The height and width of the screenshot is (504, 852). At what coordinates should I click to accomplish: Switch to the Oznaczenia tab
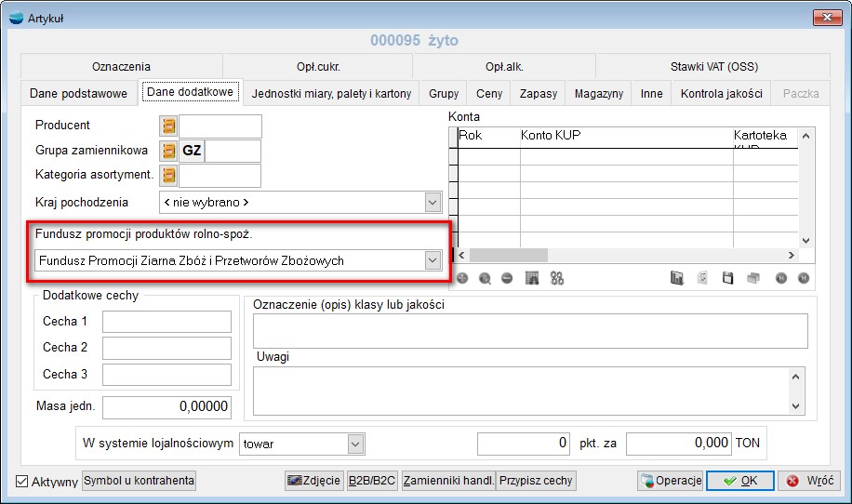coord(121,66)
